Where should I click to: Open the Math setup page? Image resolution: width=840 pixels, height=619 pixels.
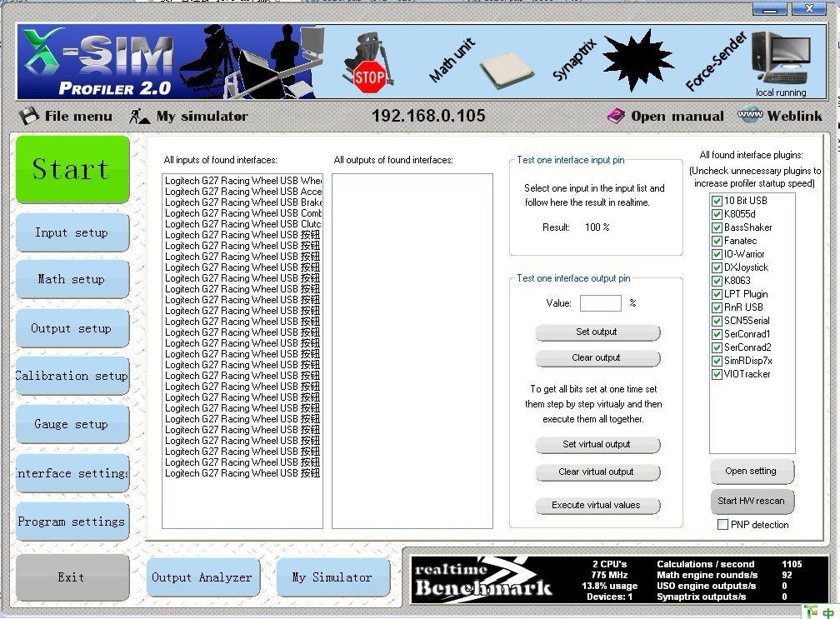point(72,280)
